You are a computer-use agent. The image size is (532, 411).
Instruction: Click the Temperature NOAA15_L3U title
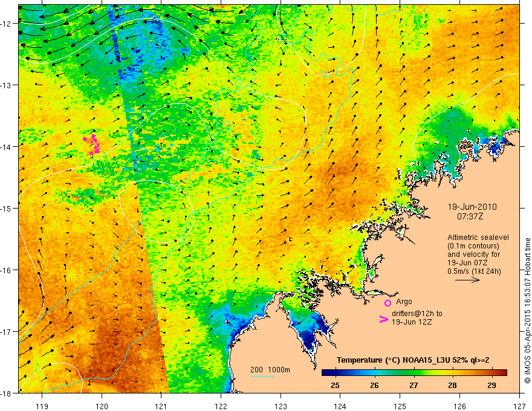click(412, 360)
